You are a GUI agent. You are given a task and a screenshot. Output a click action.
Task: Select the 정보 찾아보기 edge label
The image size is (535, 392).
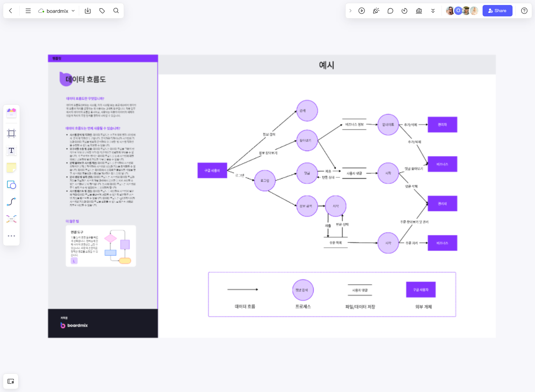coord(268,153)
